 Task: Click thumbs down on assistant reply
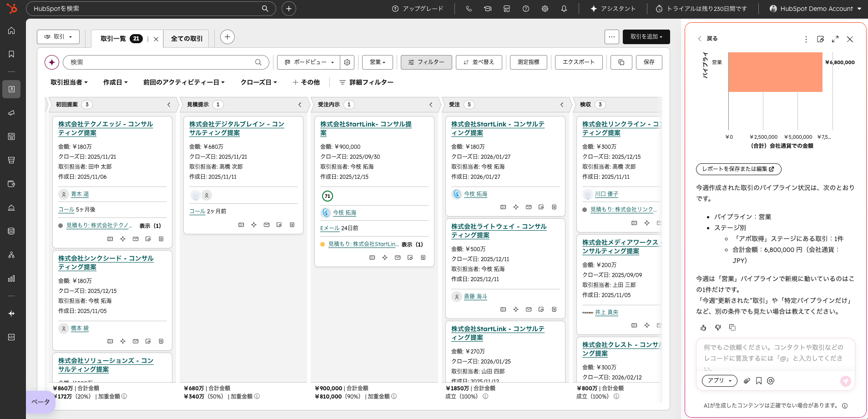pos(718,328)
